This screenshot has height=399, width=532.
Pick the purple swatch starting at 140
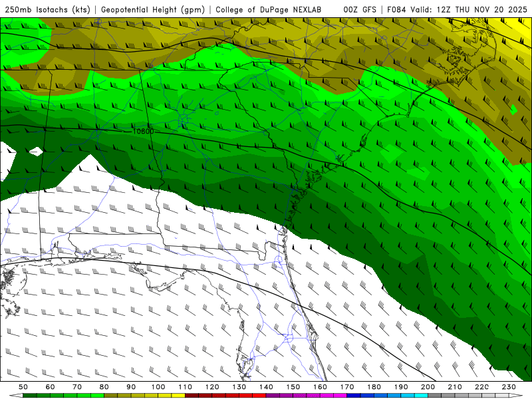tap(273, 396)
